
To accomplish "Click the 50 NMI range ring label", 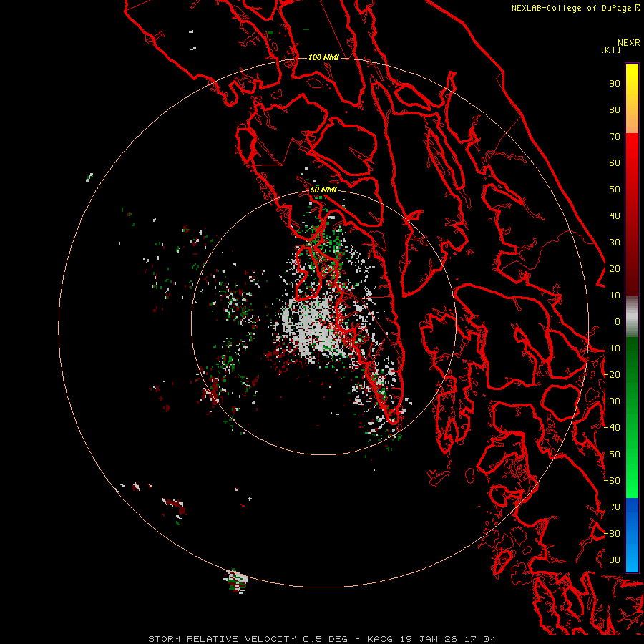I will (x=323, y=190).
